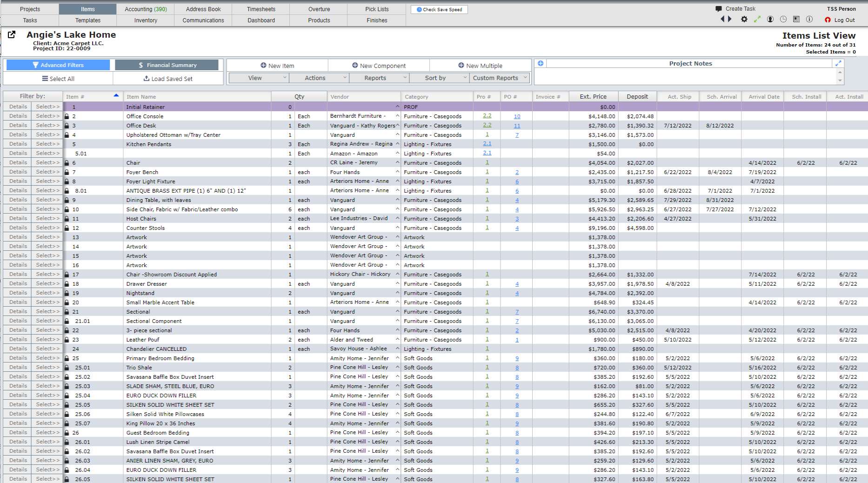Expand vendor caret for Bernhardt Furniture row
Viewport: 868px width, 483px height.
pos(397,116)
